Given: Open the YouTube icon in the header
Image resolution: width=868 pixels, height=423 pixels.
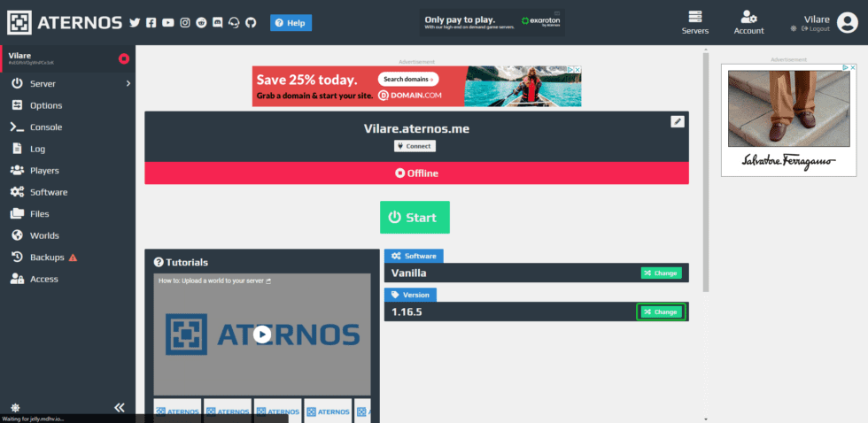Looking at the screenshot, I should [x=167, y=23].
